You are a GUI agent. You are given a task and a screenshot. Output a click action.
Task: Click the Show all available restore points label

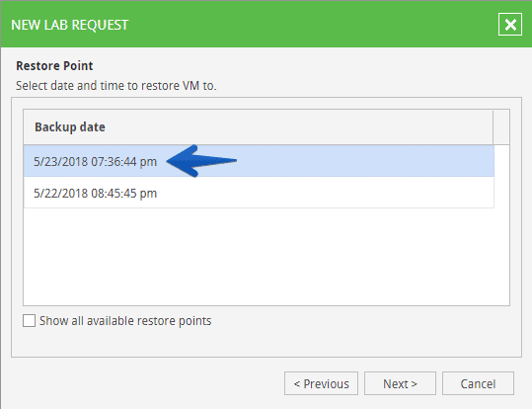[x=125, y=321]
